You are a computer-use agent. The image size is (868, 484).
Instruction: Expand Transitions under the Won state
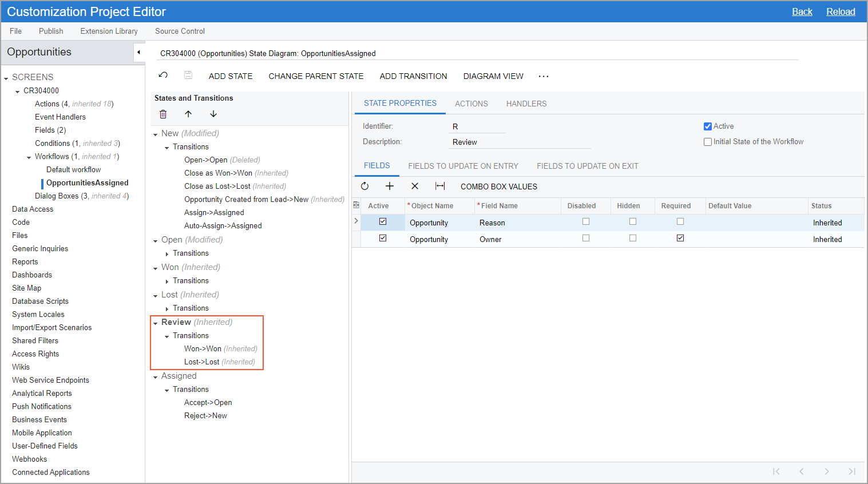167,281
